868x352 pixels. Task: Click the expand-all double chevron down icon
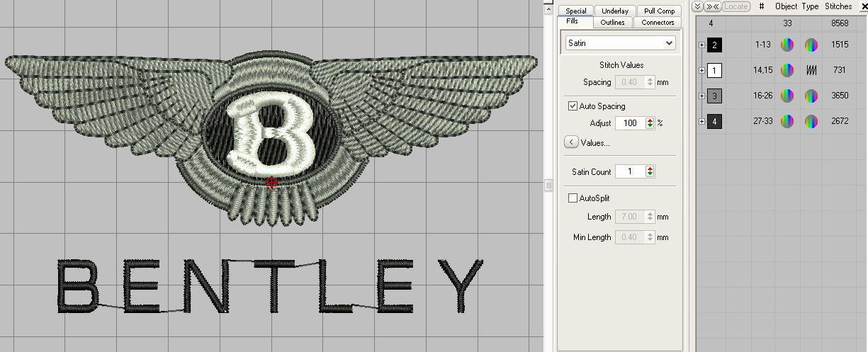click(697, 6)
